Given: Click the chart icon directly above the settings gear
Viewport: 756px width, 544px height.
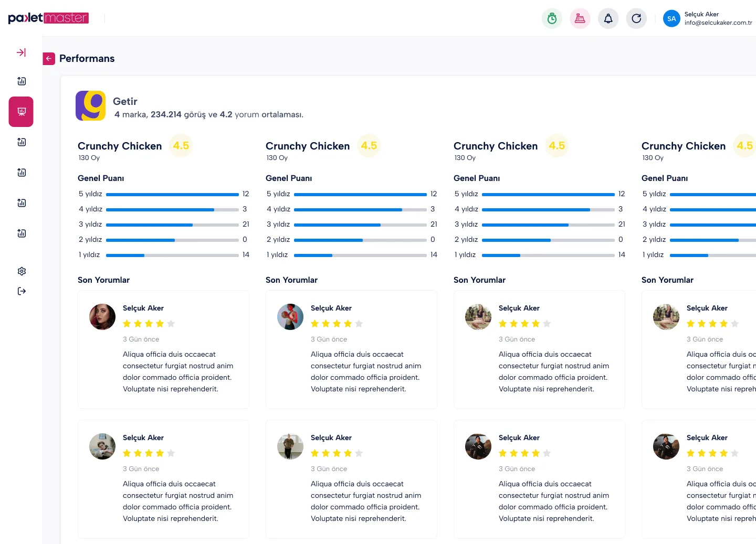Looking at the screenshot, I should [22, 233].
